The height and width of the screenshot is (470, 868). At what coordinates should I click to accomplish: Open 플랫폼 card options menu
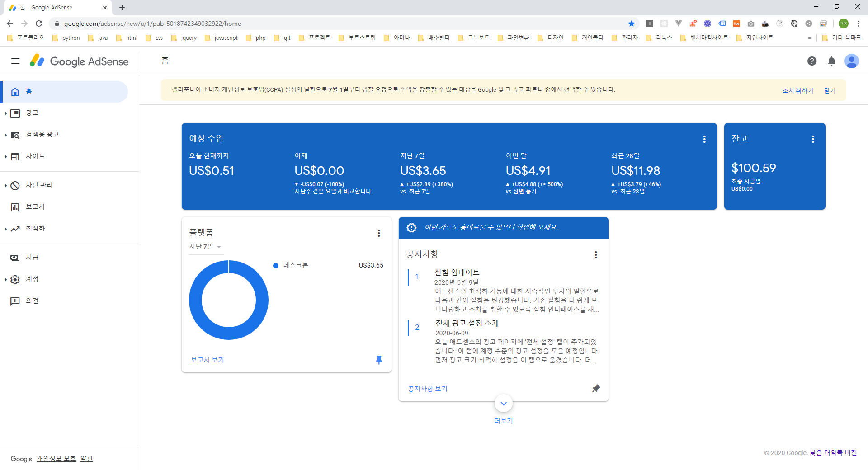coord(379,233)
